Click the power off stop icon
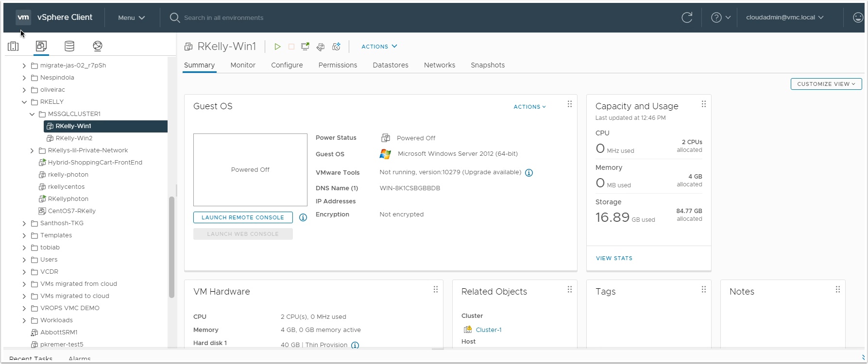This screenshot has width=868, height=364. pyautogui.click(x=291, y=47)
